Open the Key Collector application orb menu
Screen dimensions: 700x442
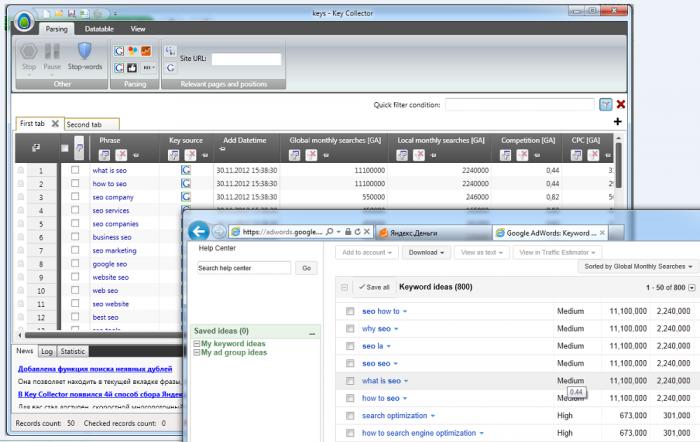[x=24, y=21]
